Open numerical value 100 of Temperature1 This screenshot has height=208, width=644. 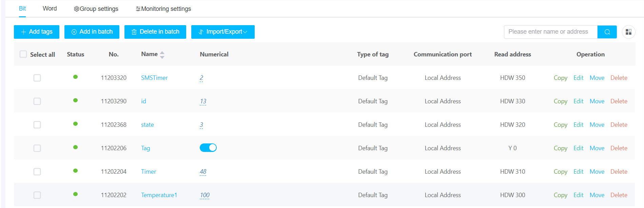204,195
